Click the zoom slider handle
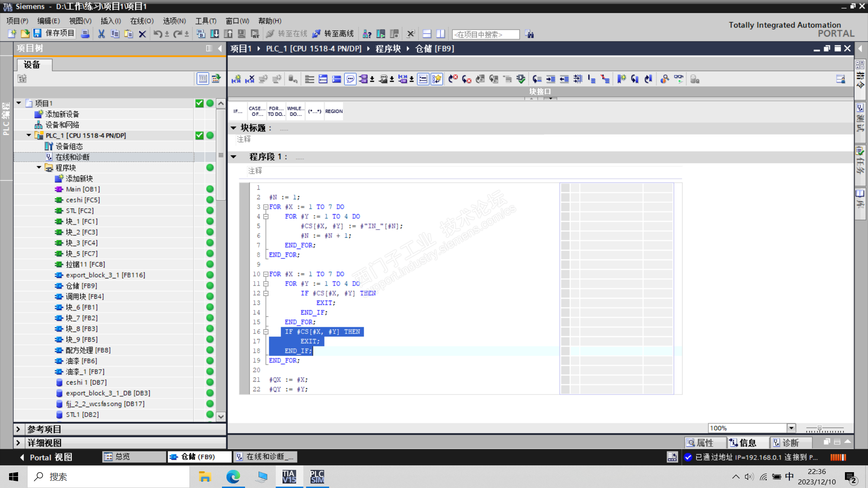The width and height of the screenshot is (868, 488). pos(819,428)
